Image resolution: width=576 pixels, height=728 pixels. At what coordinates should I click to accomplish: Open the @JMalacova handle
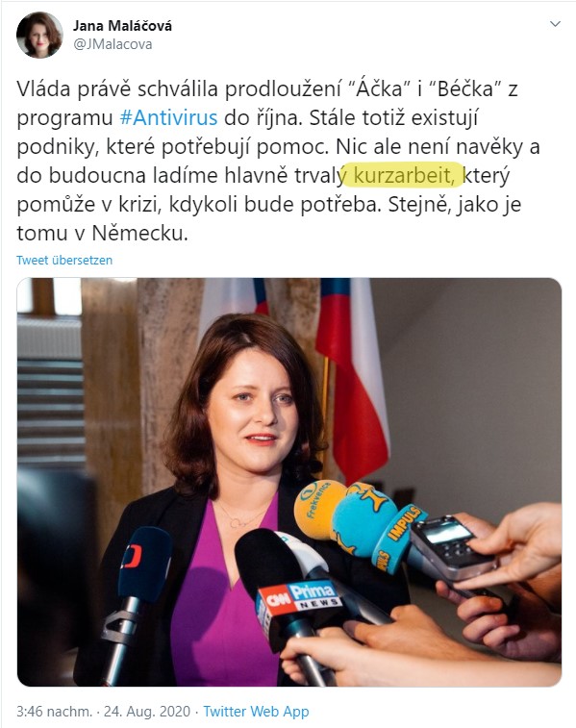coord(113,44)
